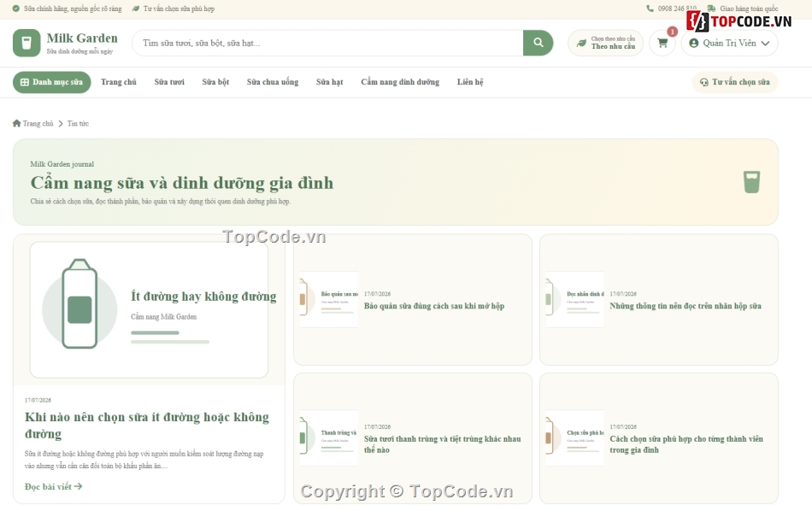Click the user account avatar icon

(x=694, y=43)
